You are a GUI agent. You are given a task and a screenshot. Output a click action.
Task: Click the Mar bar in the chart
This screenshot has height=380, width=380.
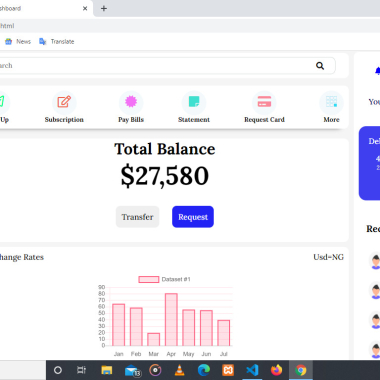[153, 339]
